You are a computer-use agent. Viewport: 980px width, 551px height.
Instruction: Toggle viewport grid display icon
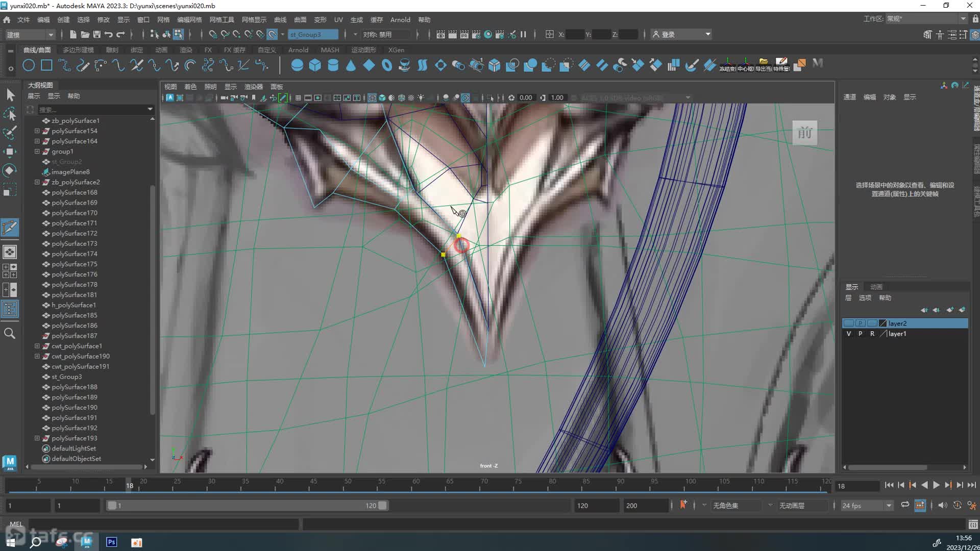coord(298,97)
